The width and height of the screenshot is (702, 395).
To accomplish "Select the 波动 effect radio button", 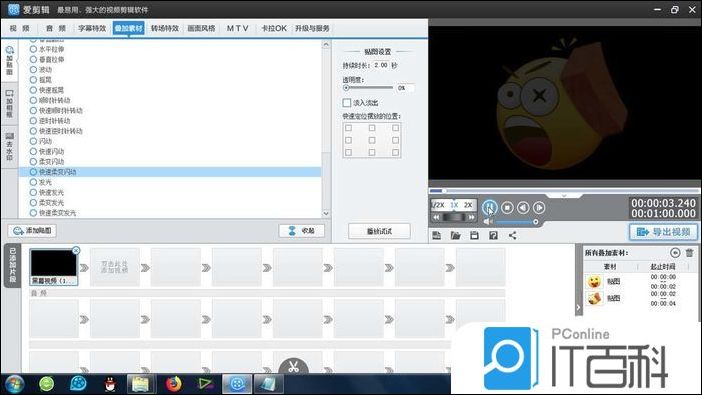I will point(33,69).
